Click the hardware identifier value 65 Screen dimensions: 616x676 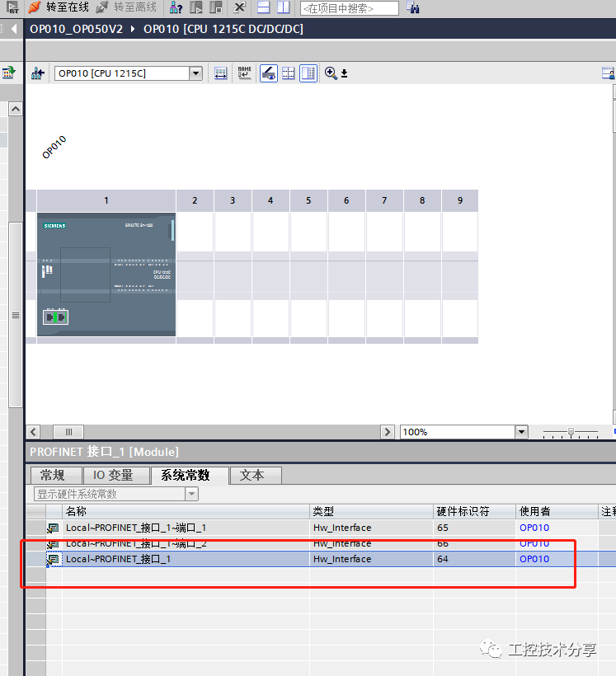(x=443, y=528)
